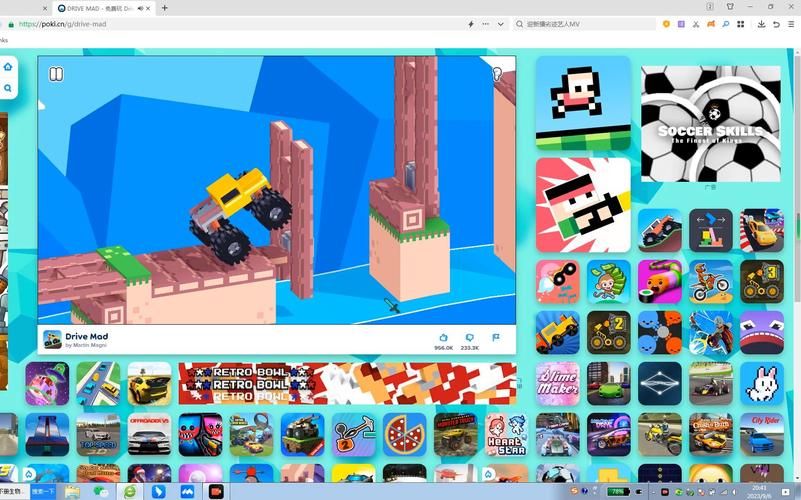Open the City Rider game
This screenshot has width=801, height=500.
[762, 435]
